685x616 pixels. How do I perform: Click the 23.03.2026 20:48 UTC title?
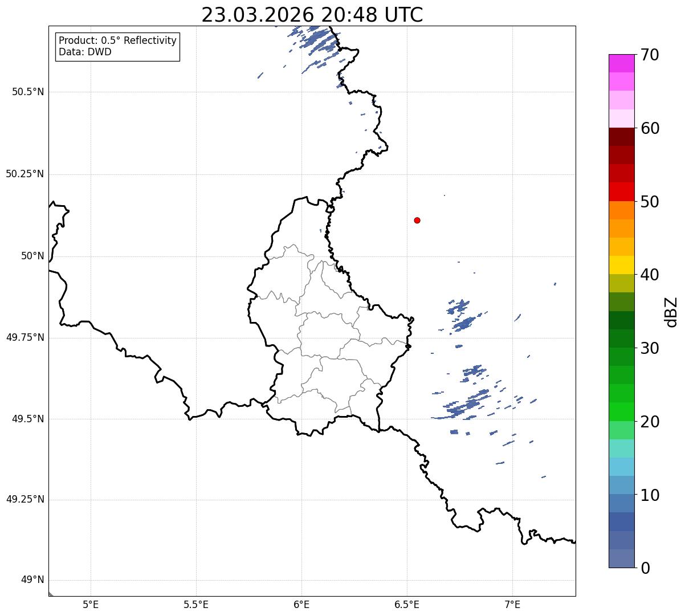point(312,15)
